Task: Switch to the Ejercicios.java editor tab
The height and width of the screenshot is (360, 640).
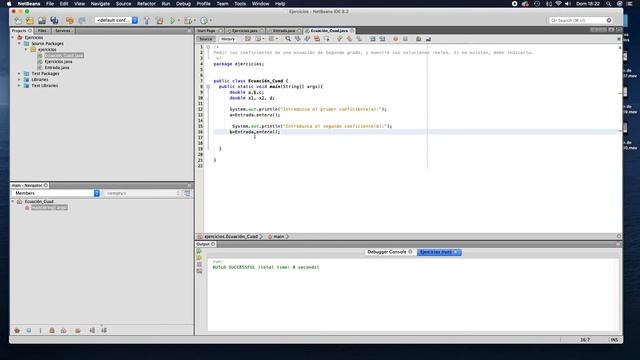Action: pyautogui.click(x=244, y=31)
